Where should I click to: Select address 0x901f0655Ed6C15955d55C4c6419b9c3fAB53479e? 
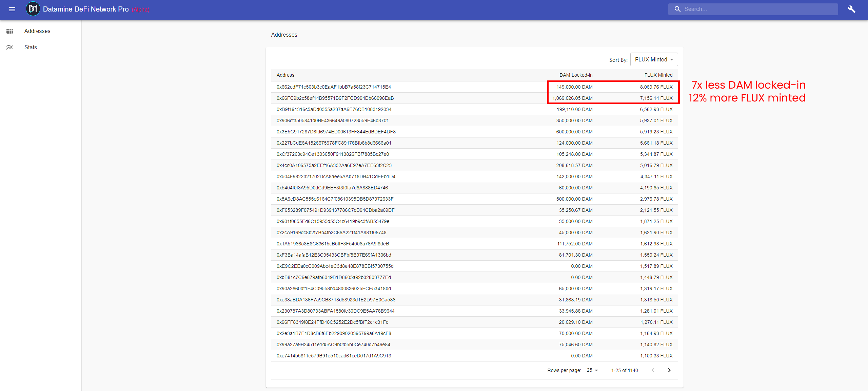(x=333, y=221)
